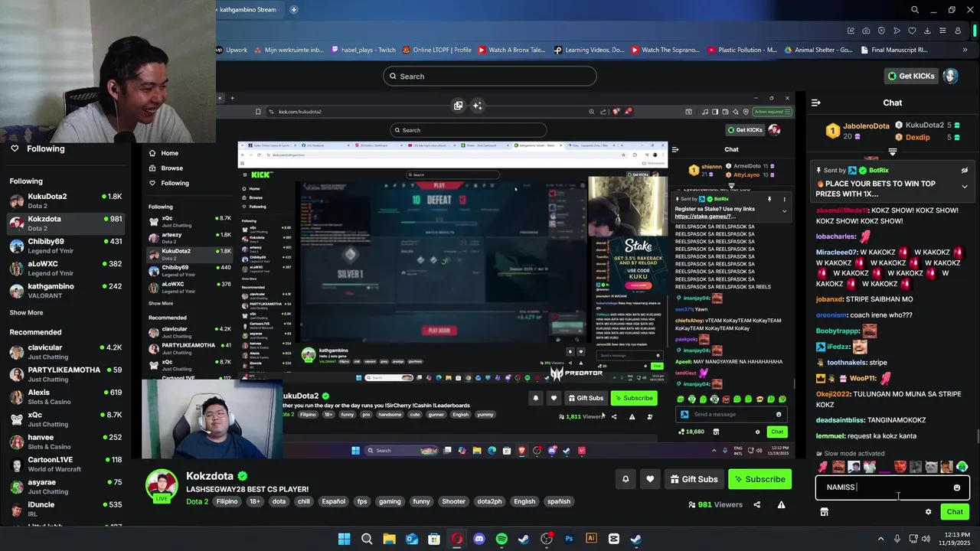Open Kokzdota profile avatar with LIVE badge
The height and width of the screenshot is (551, 980).
(x=162, y=486)
